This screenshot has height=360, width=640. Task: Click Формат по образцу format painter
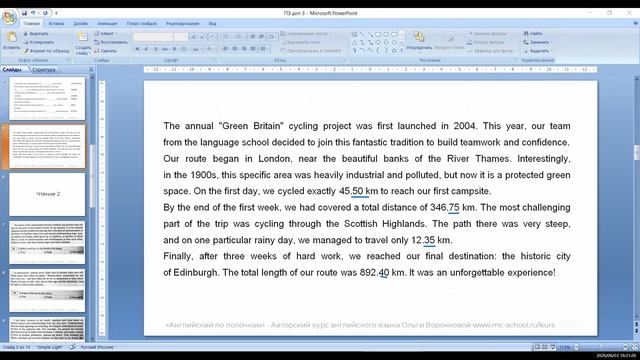coord(46,51)
